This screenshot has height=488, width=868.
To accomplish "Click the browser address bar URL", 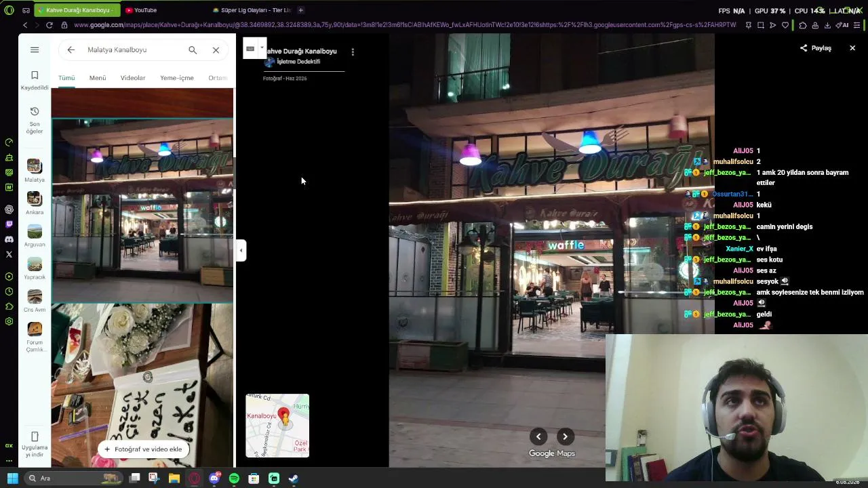I will click(405, 25).
